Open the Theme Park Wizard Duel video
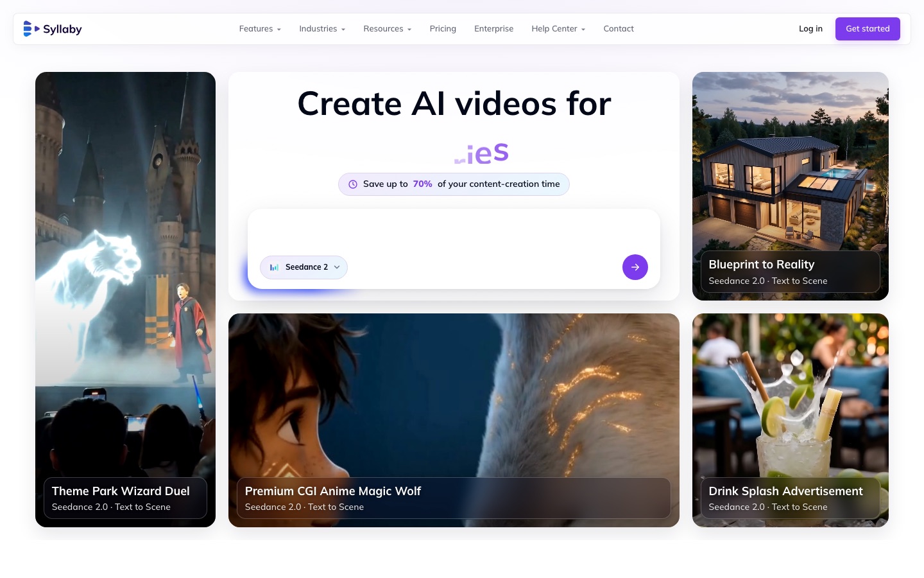 [x=125, y=299]
